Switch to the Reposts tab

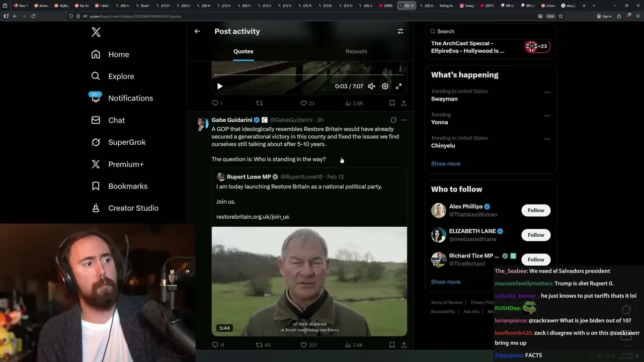[356, 51]
